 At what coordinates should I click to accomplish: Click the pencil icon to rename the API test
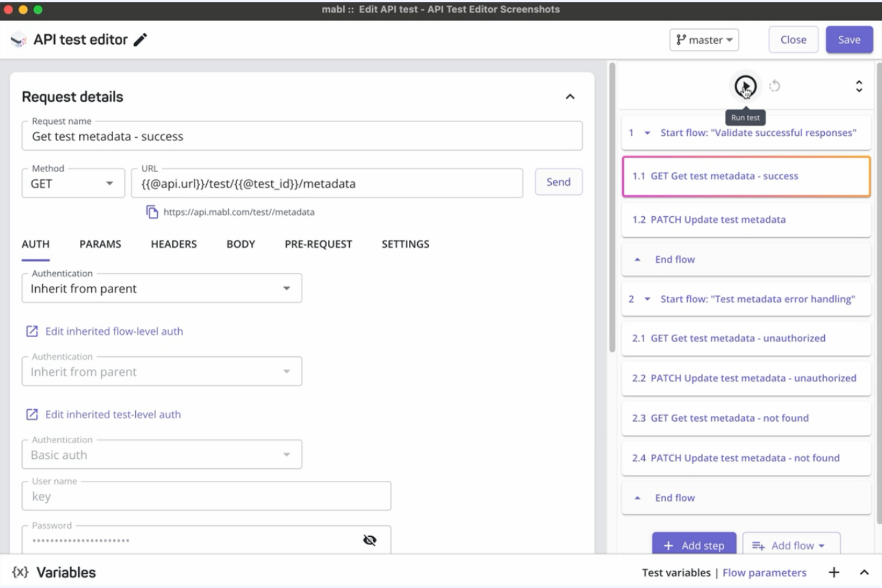[x=141, y=39]
